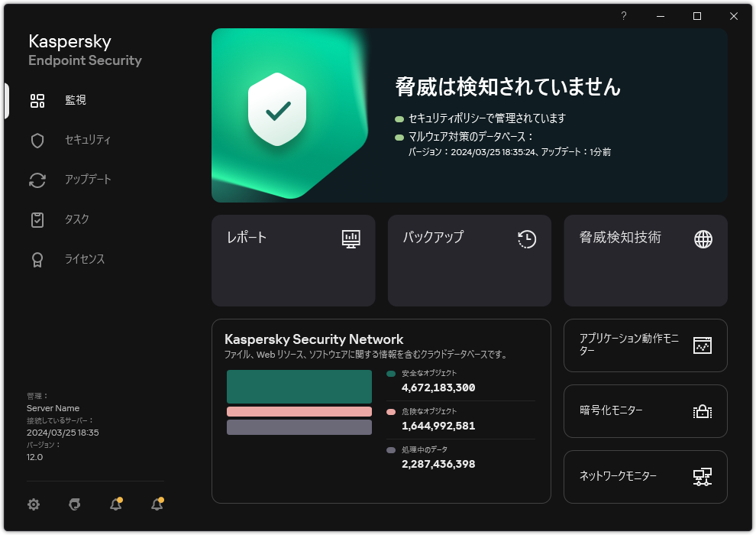This screenshot has height=535, width=756.
Task: Open the レポート card
Action: click(293, 261)
